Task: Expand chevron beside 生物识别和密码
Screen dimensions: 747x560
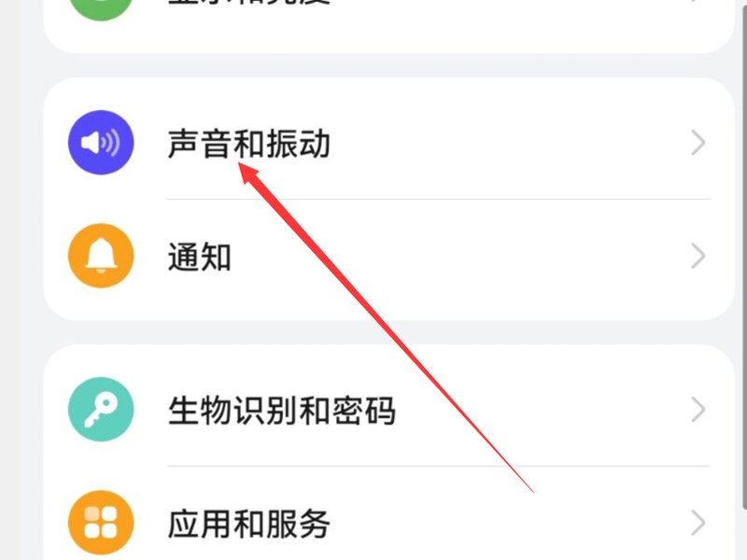Action: click(698, 409)
